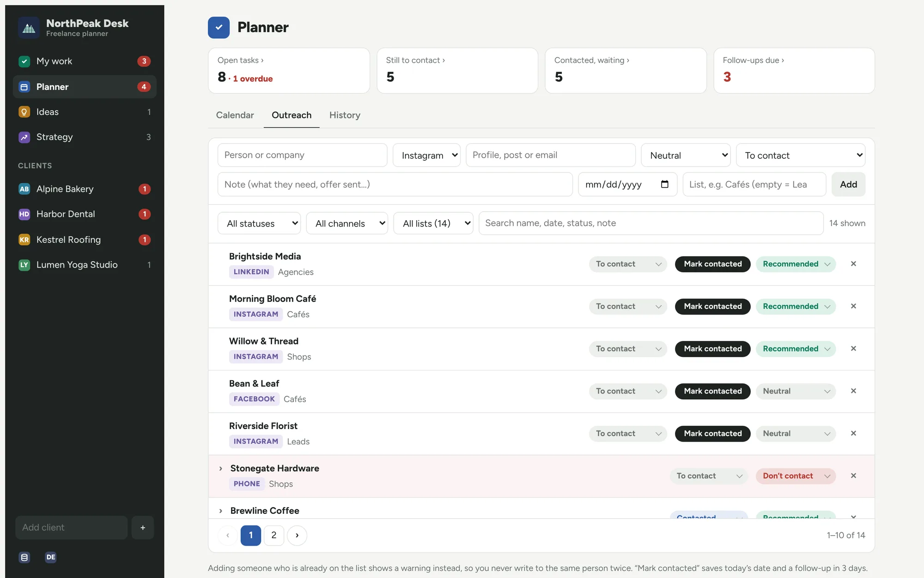
Task: Select the Outreach tab
Action: point(292,115)
